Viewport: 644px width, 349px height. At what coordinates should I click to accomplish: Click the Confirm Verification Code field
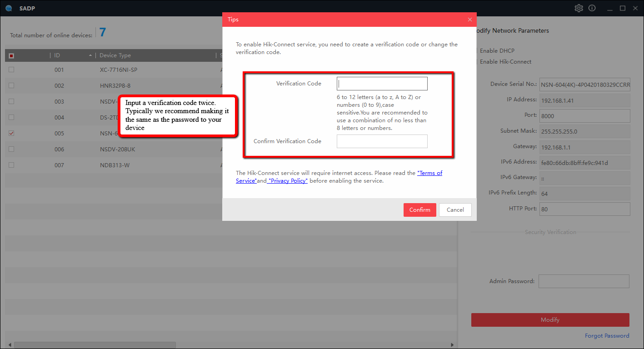382,141
